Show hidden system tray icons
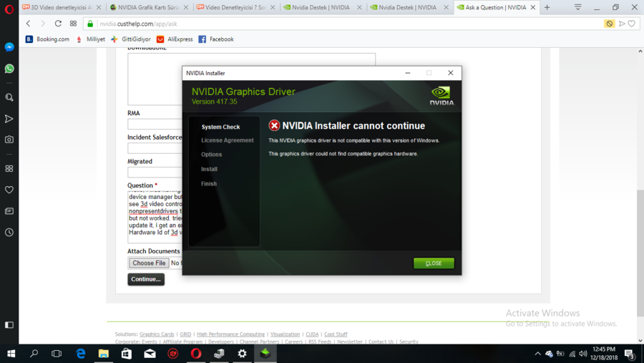644x363 pixels. [x=537, y=354]
